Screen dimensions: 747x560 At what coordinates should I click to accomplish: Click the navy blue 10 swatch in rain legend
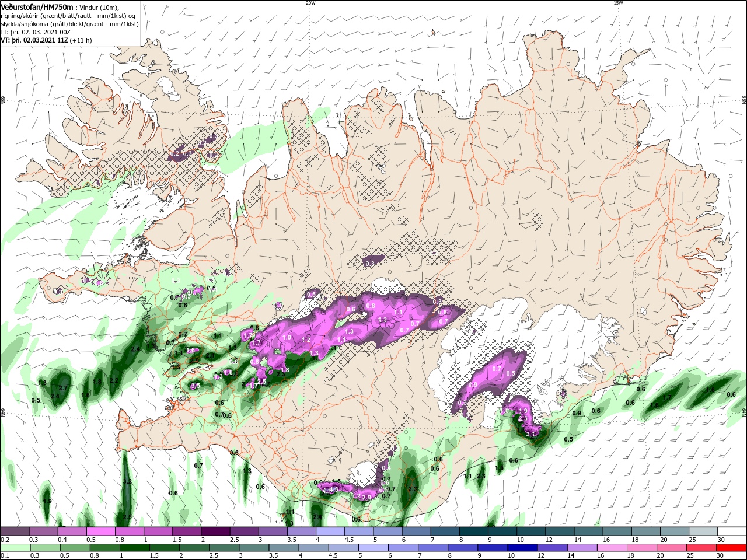tap(521, 548)
